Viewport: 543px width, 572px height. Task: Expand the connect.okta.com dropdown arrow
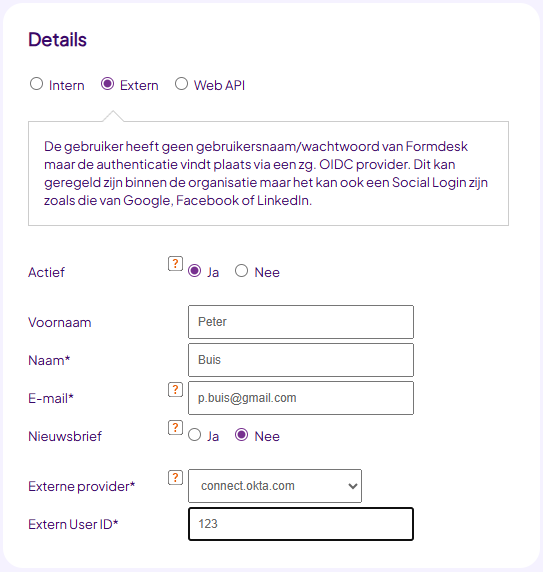pyautogui.click(x=352, y=486)
